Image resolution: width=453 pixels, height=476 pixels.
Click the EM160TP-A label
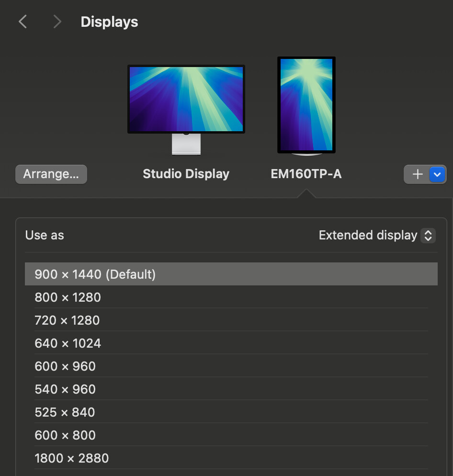306,174
